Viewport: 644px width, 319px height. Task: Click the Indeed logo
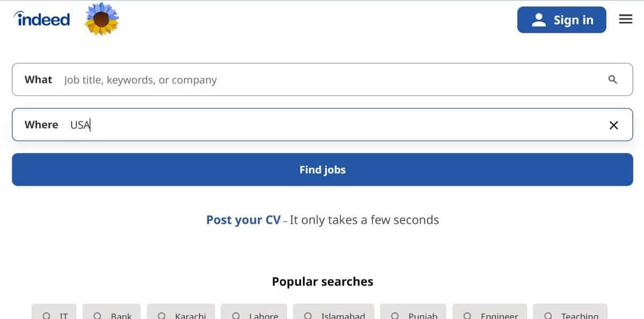click(x=42, y=19)
